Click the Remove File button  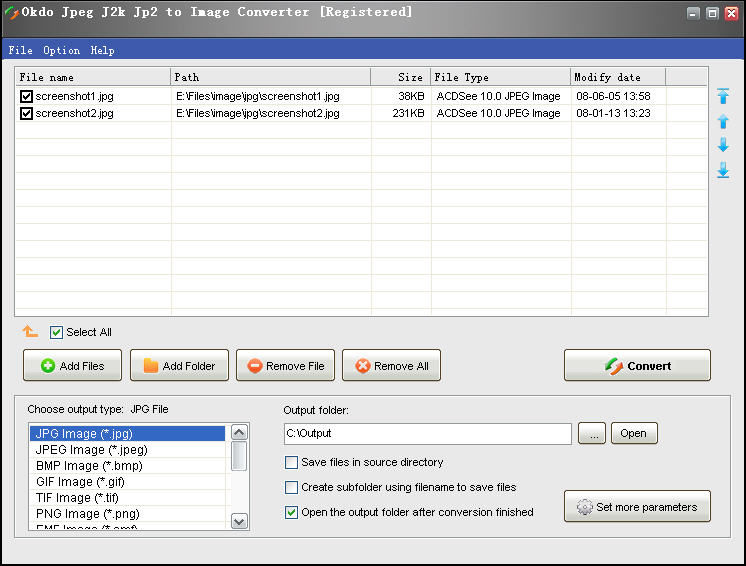click(x=285, y=365)
